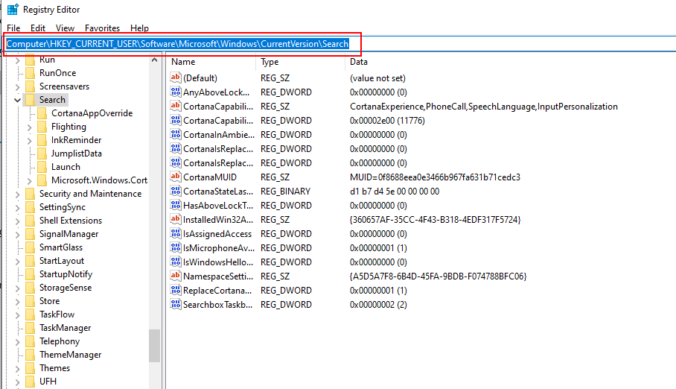Click the IsWindowsHello DWORD value icon
Image resolution: width=676 pixels, height=389 pixels.
pos(175,262)
